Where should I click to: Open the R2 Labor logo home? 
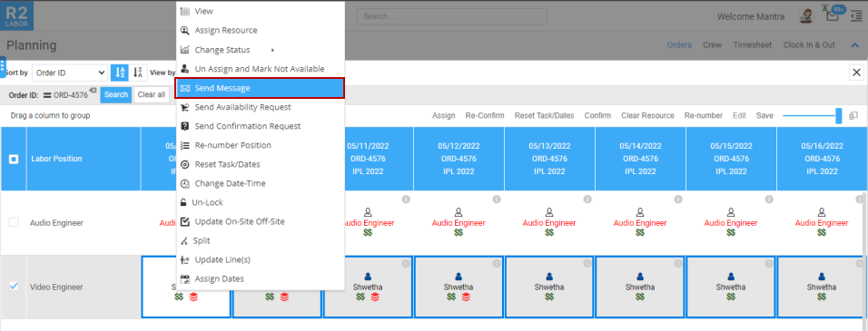17,15
